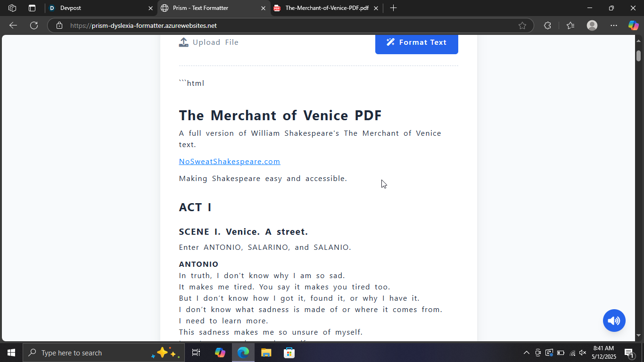Click the page scrollbar thumb
The height and width of the screenshot is (362, 644).
[639, 56]
